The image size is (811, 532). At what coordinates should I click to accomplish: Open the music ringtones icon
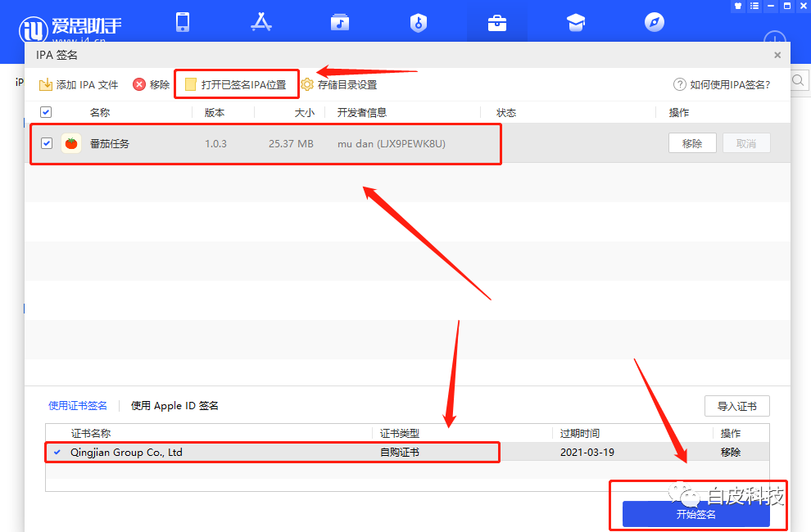tap(340, 22)
